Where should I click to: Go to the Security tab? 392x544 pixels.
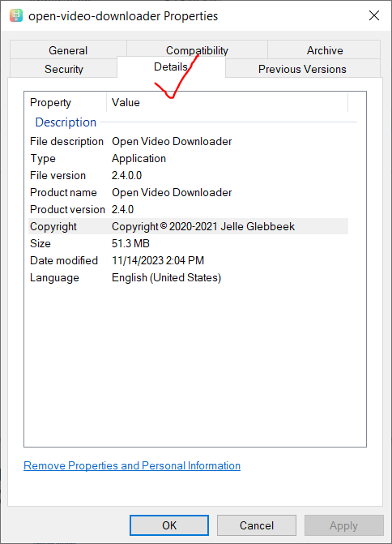(64, 69)
